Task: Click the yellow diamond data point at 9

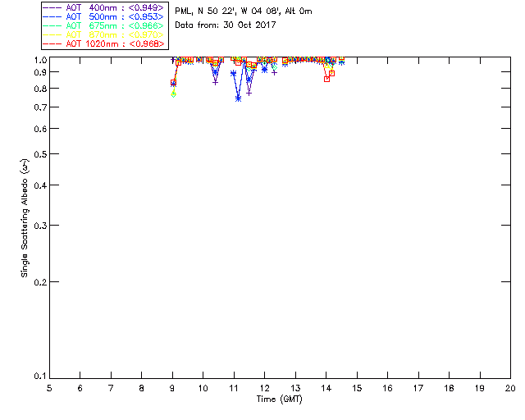Action: 173,94
